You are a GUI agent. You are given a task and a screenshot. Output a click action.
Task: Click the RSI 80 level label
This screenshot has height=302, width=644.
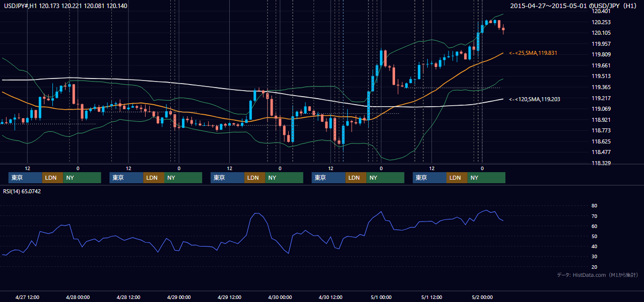coord(595,206)
